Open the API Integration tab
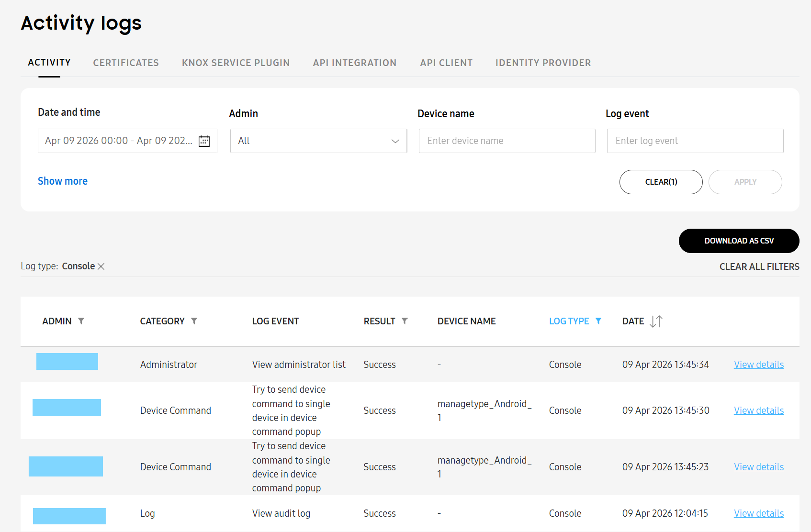This screenshot has height=532, width=811. click(355, 63)
